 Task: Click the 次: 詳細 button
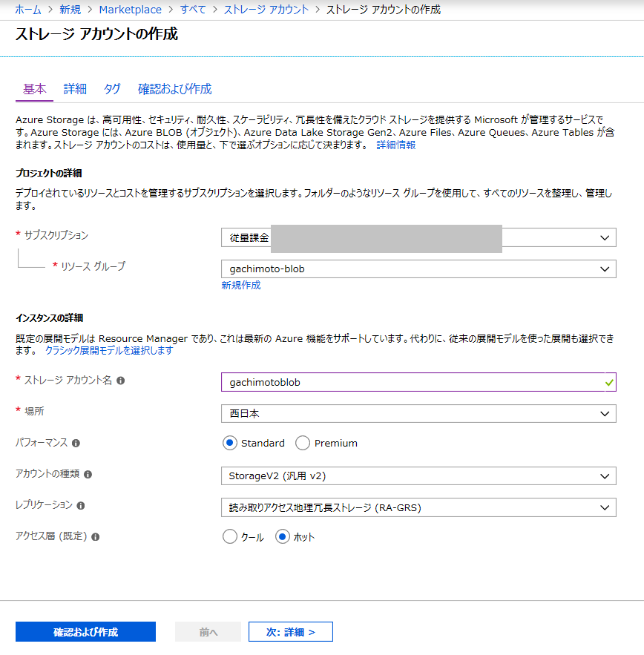290,631
